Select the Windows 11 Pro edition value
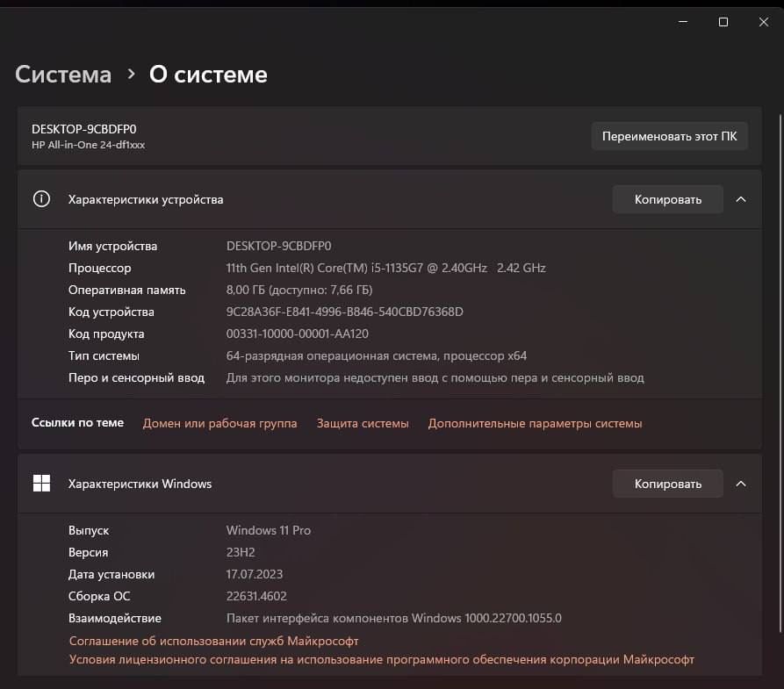This screenshot has width=784, height=689. tap(269, 530)
